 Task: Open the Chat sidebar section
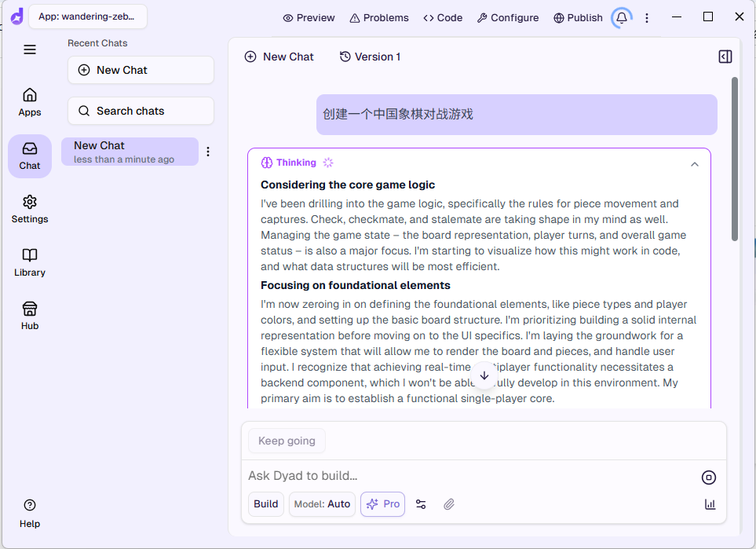[x=30, y=156]
